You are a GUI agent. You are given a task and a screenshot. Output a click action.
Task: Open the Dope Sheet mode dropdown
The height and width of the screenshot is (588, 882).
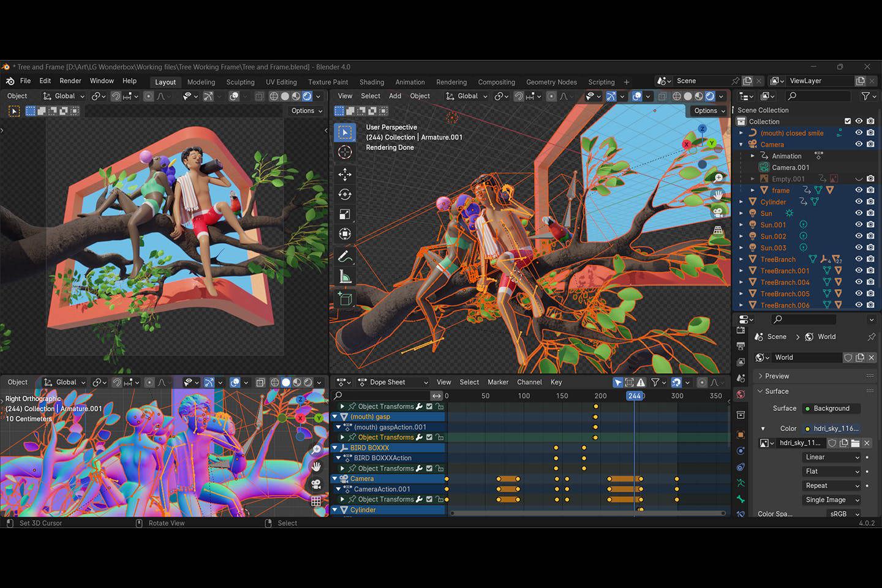tap(393, 382)
